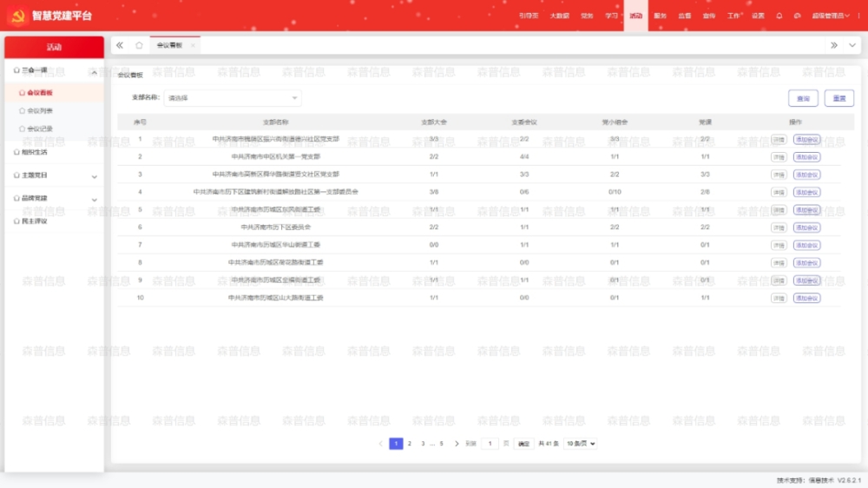Open the chat message icon in header

click(x=797, y=16)
